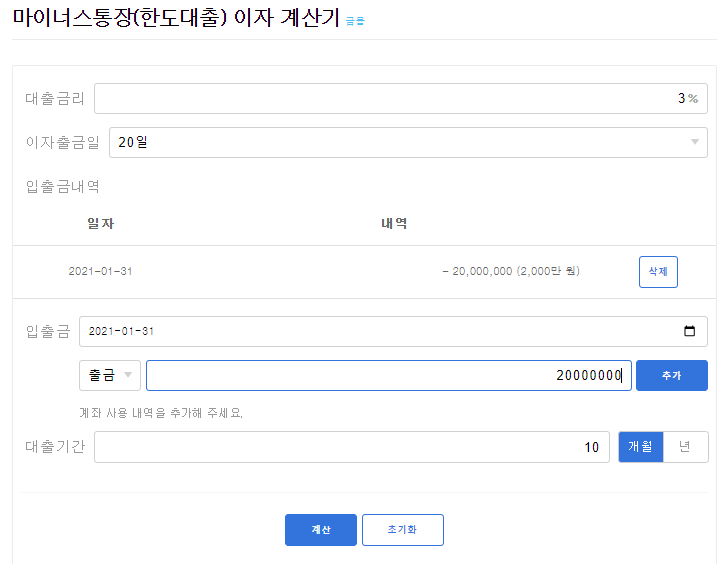Open the 이자출금일 20일 dropdown
The width and height of the screenshot is (720, 564).
[x=408, y=142]
